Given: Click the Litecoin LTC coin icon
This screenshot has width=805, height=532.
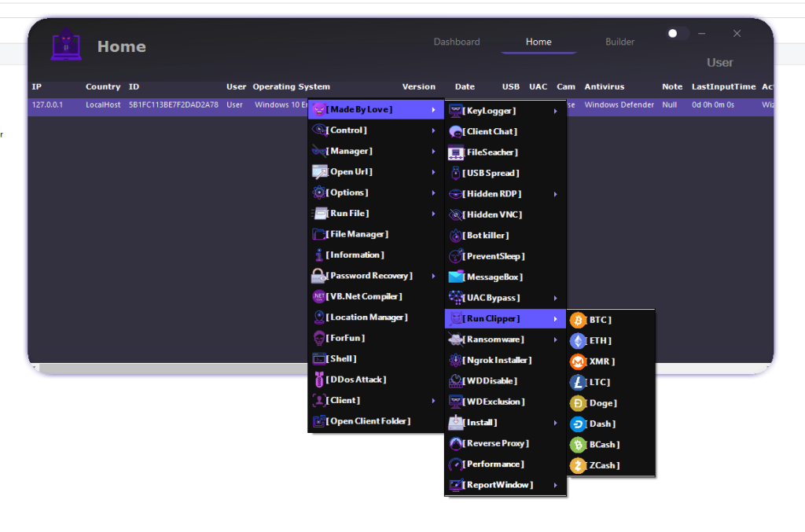Looking at the screenshot, I should [576, 382].
